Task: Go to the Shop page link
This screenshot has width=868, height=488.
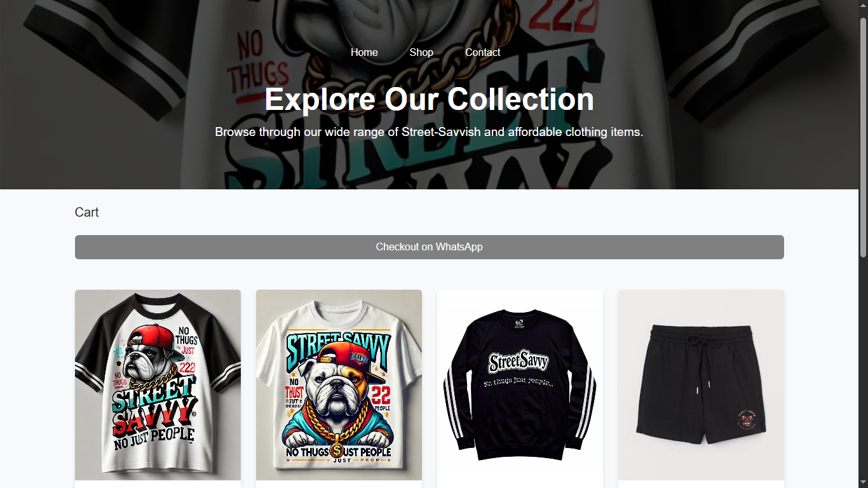Action: (x=421, y=52)
